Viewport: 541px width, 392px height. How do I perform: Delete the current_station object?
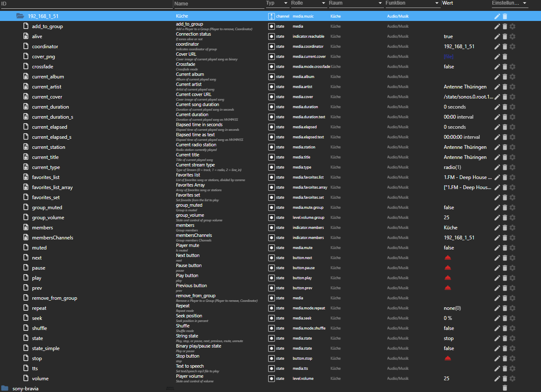(505, 147)
